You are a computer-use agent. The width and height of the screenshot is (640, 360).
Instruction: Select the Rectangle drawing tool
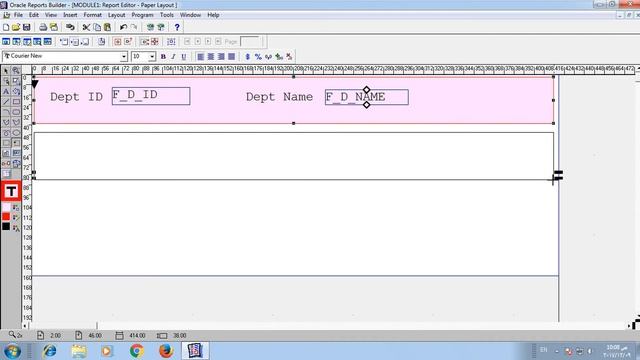point(16,102)
